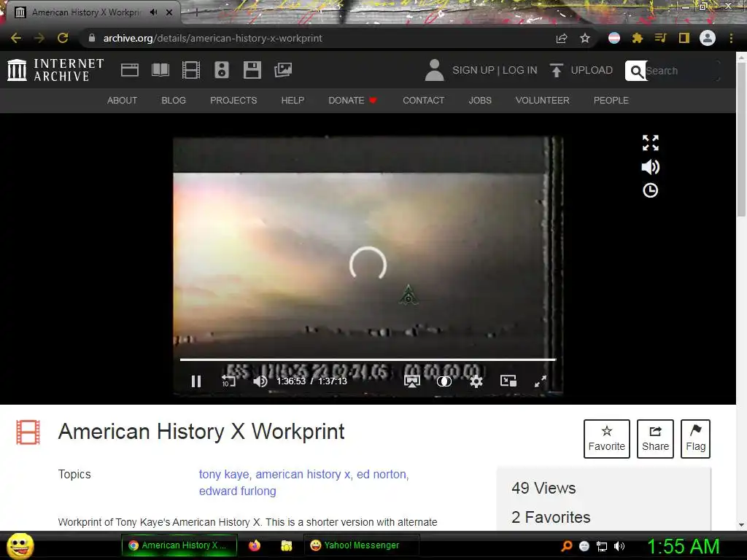Open the Firefox icon in taskbar

pyautogui.click(x=255, y=545)
